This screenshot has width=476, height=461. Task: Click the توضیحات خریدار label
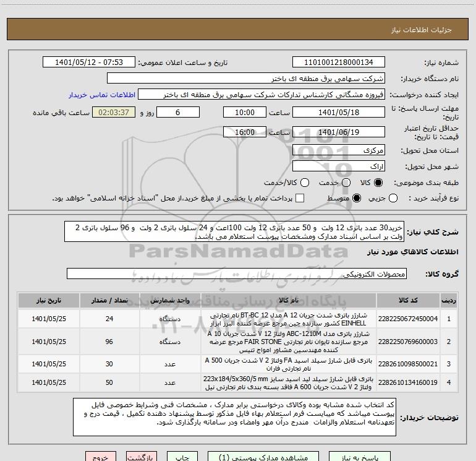pos(429,418)
